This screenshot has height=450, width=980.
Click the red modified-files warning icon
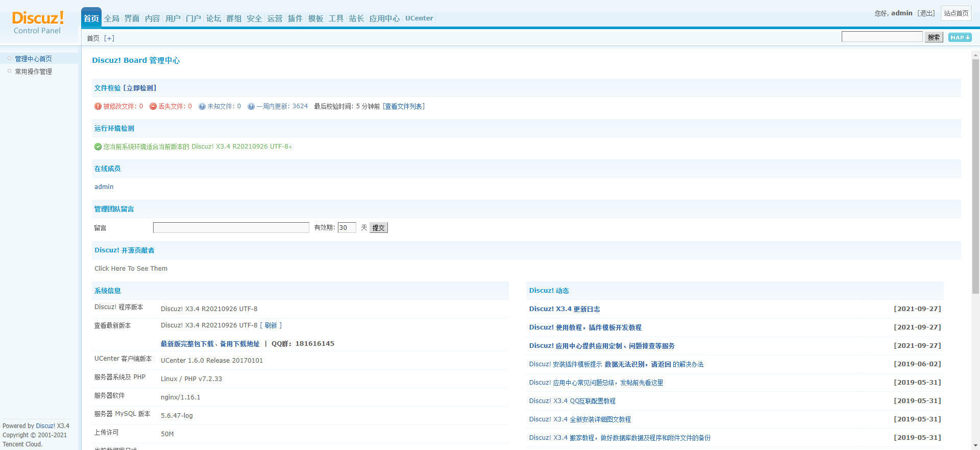98,106
